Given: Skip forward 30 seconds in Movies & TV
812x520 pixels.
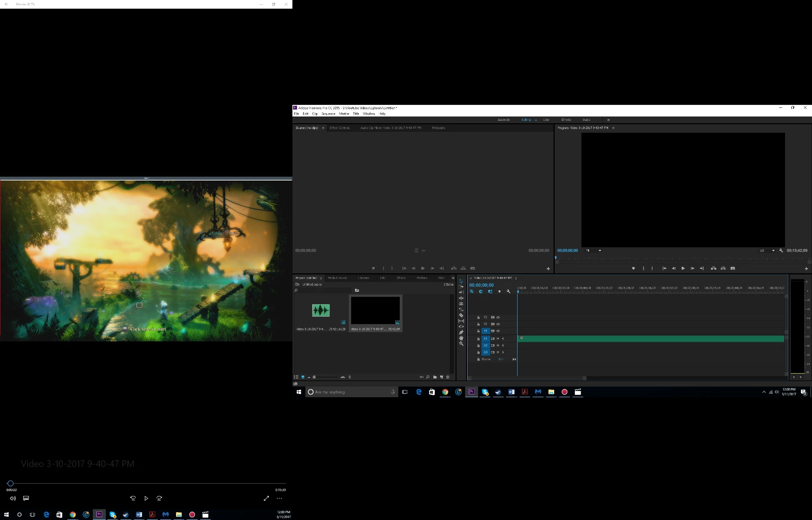Looking at the screenshot, I should pyautogui.click(x=159, y=498).
